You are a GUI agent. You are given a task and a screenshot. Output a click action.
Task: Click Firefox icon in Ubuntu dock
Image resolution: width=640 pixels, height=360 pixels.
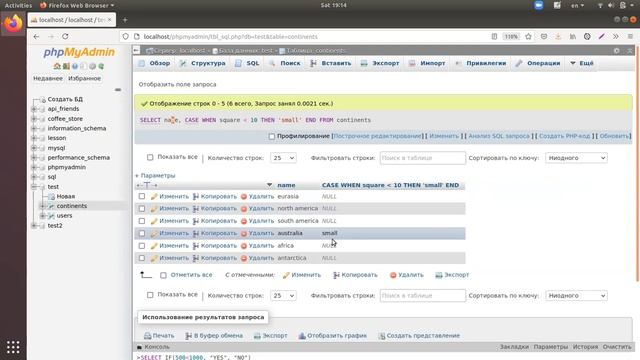coord(13,23)
